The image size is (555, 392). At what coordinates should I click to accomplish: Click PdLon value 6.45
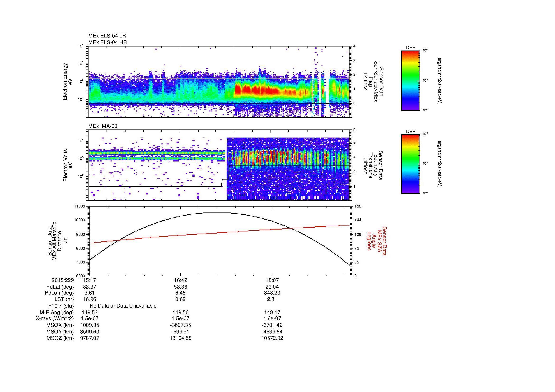[x=181, y=293]
